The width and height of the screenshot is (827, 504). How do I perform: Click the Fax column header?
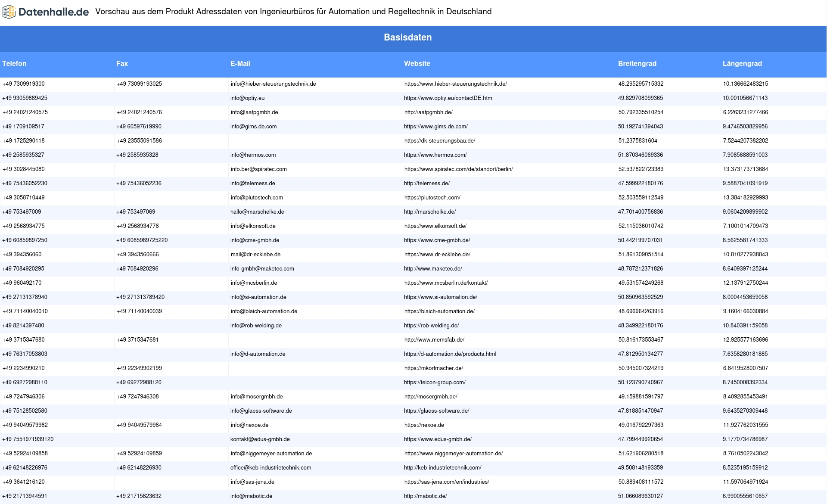(x=122, y=64)
